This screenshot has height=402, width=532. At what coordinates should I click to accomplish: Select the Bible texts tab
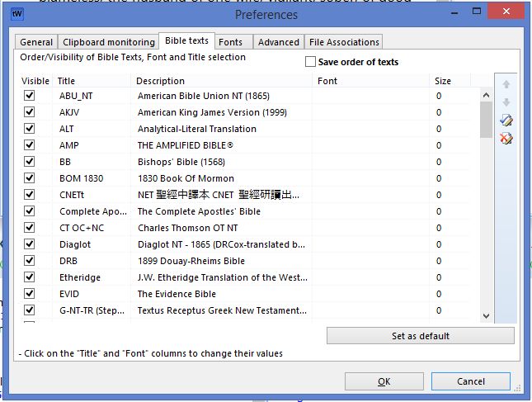pos(186,40)
